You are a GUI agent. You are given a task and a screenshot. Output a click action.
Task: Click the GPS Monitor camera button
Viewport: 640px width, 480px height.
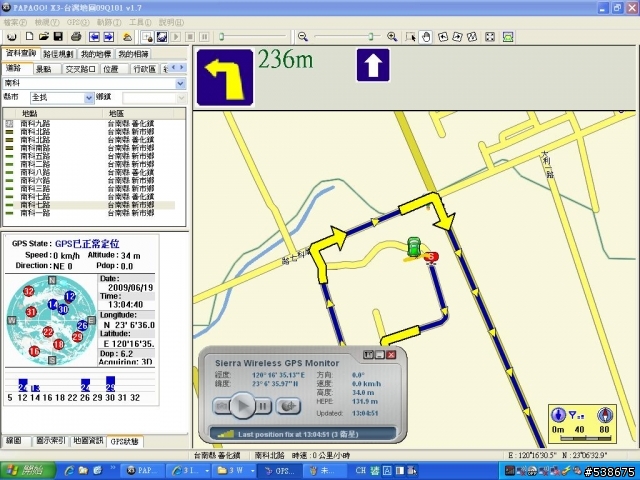tap(221, 406)
